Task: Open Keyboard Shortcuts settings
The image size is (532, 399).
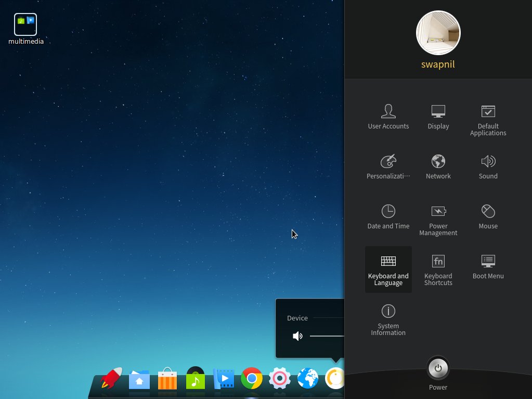Action: point(438,269)
